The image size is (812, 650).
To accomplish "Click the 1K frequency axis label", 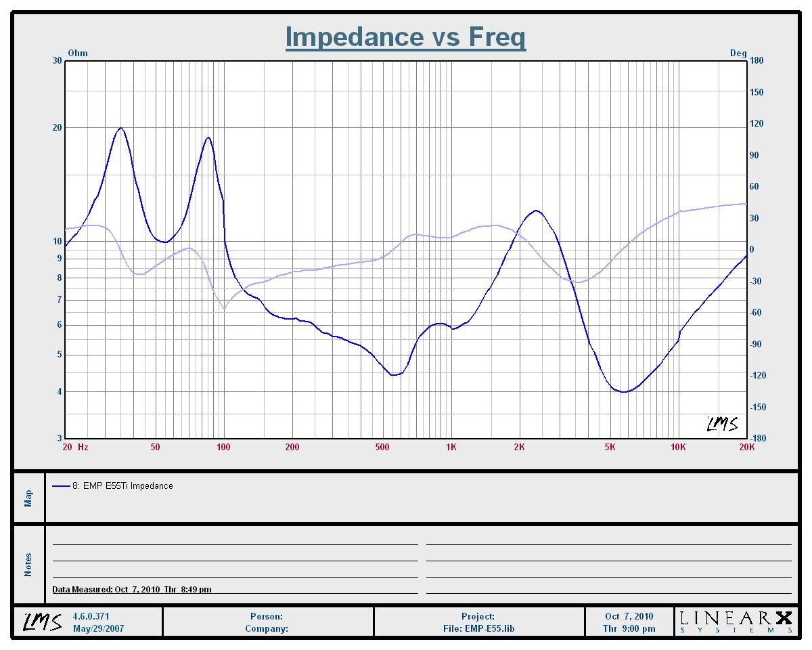I will click(x=451, y=447).
